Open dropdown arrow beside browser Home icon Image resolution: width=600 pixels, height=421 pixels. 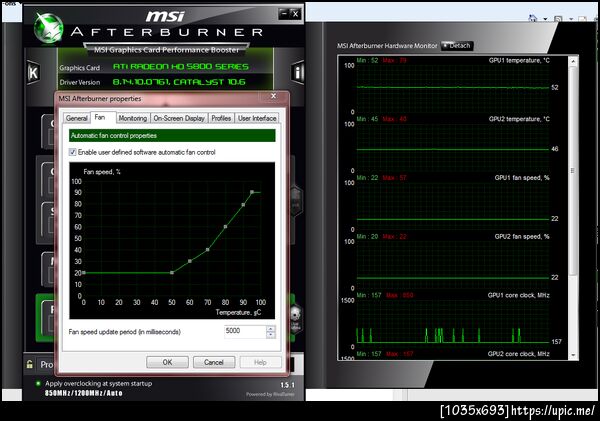click(x=545, y=18)
